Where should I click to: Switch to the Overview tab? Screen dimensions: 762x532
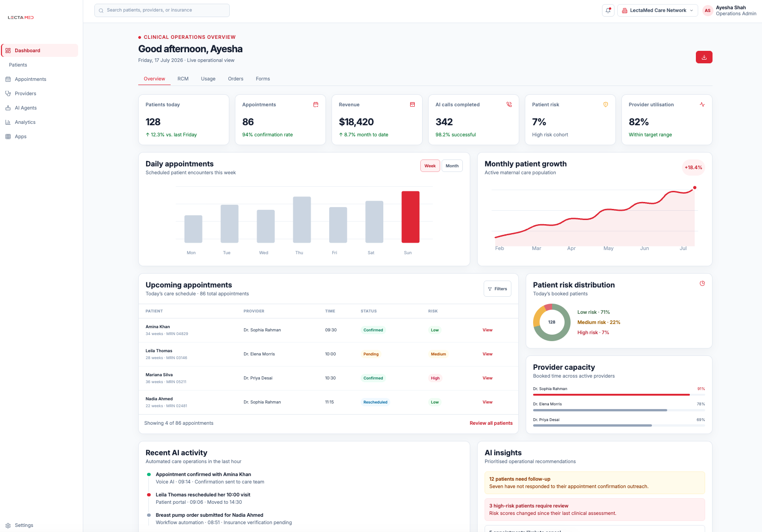pos(154,79)
